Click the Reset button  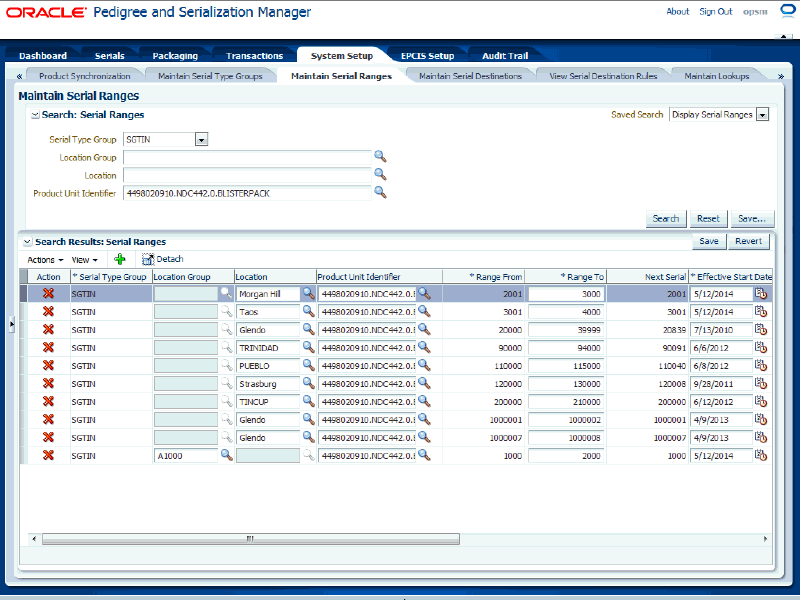tap(708, 218)
